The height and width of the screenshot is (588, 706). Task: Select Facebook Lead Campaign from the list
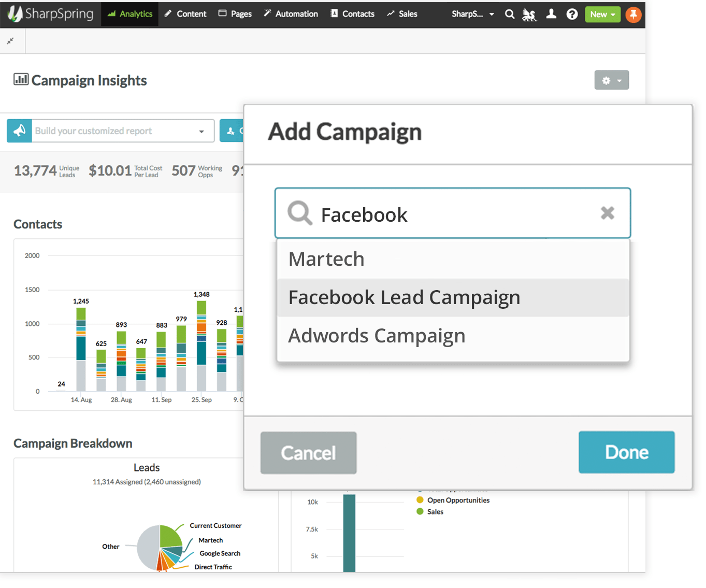[x=453, y=297]
